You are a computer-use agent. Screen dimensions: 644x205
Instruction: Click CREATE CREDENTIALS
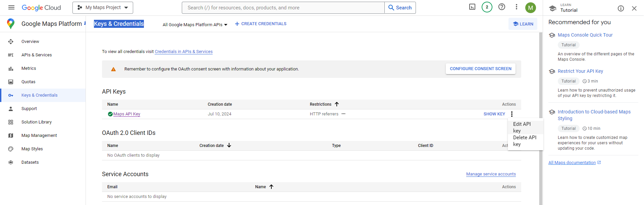261,24
